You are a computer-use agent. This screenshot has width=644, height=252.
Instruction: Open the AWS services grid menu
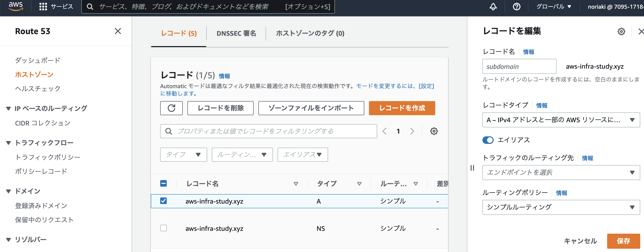tap(43, 7)
